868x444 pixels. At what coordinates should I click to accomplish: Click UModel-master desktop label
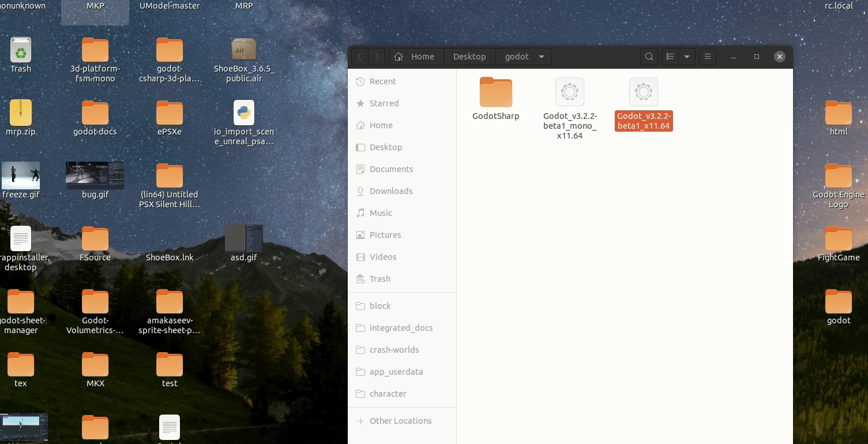(x=170, y=6)
